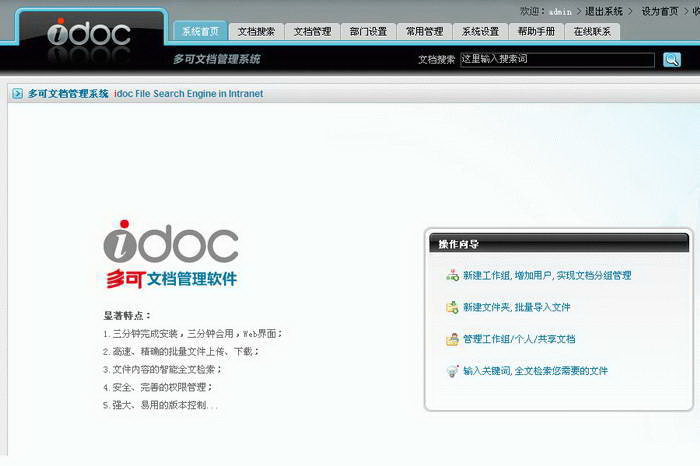Open link 管理工作组/个人/共享文档
Screen dimensions: 700x466
click(x=519, y=339)
